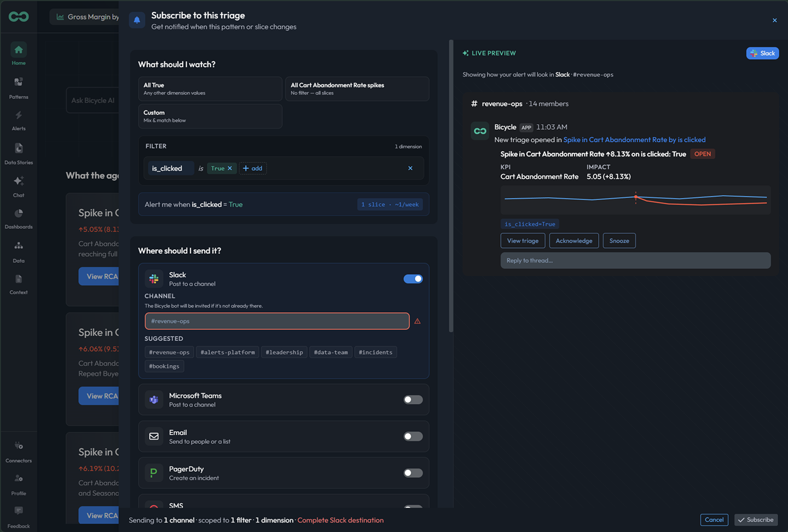The image size is (788, 532).
Task: Click the PagerDuty logo icon
Action: coord(154,473)
